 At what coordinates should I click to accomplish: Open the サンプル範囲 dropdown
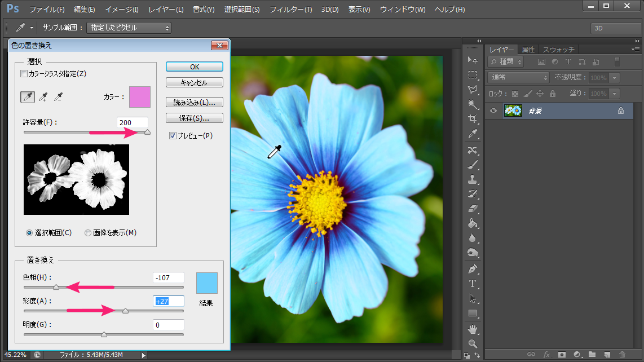(x=129, y=28)
